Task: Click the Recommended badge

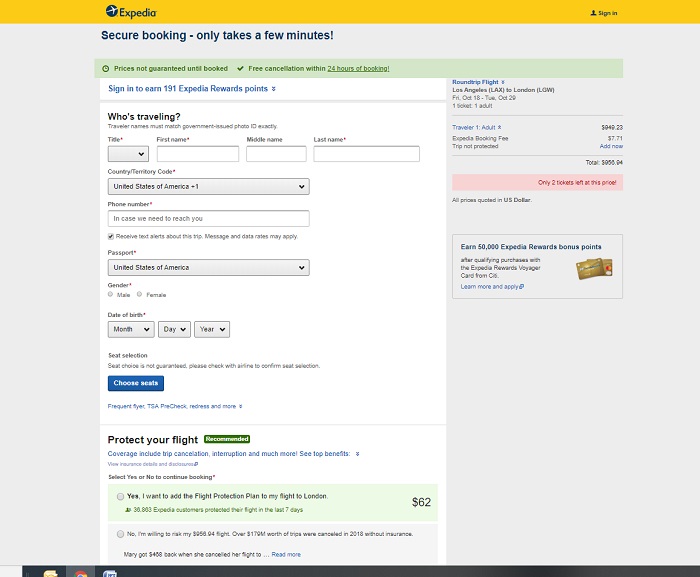Action: tap(227, 439)
